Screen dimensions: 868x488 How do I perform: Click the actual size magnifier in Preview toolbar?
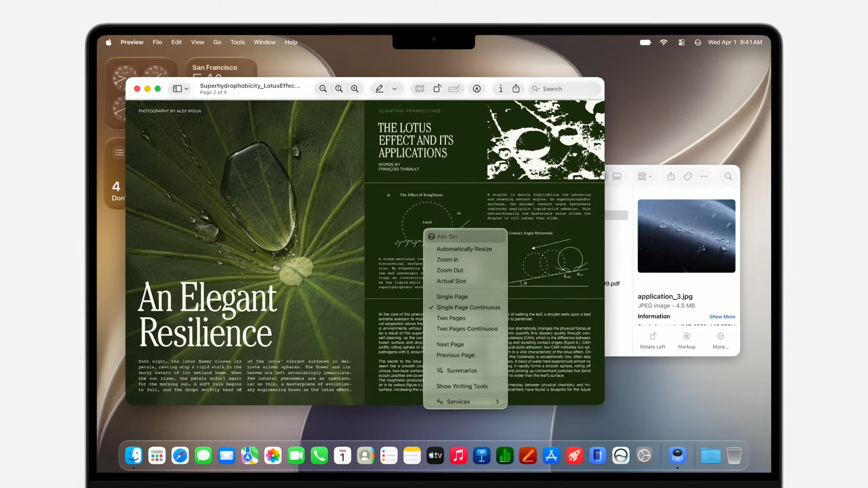pos(339,89)
